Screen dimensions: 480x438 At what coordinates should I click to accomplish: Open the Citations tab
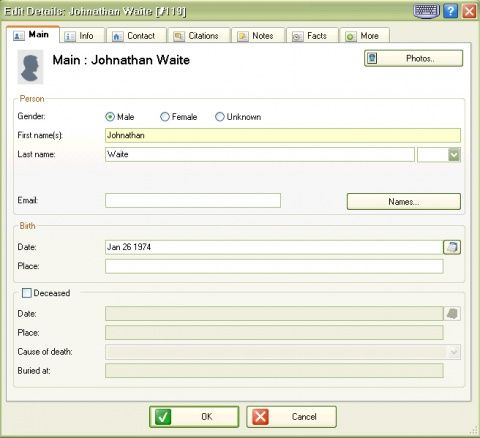(x=199, y=36)
